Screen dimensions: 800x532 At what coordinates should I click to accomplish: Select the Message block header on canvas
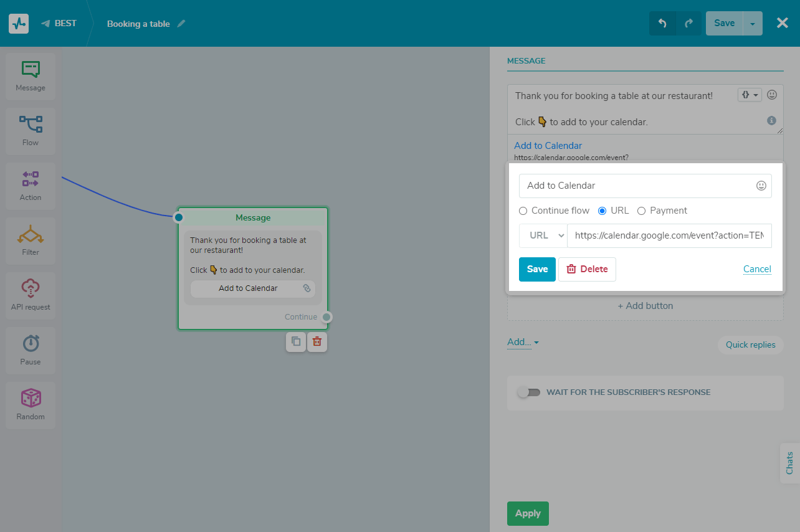point(253,217)
